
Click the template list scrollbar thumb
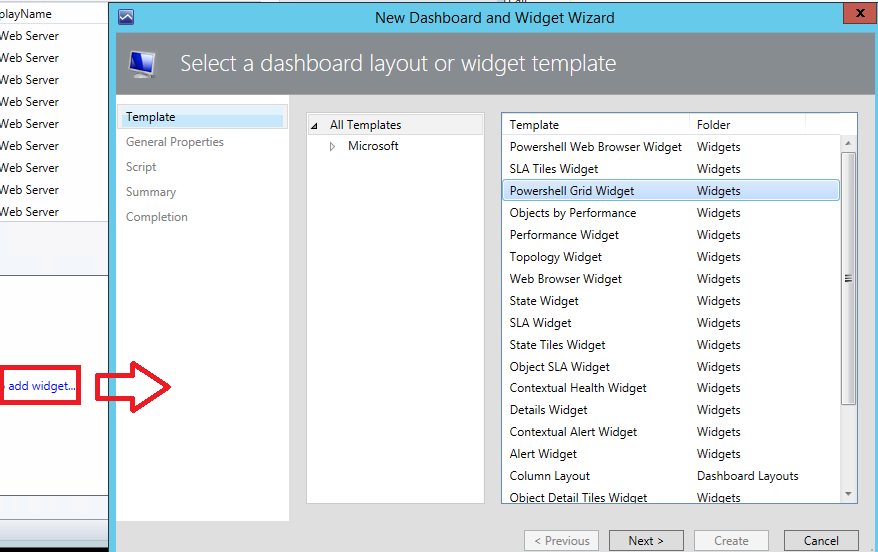point(848,278)
